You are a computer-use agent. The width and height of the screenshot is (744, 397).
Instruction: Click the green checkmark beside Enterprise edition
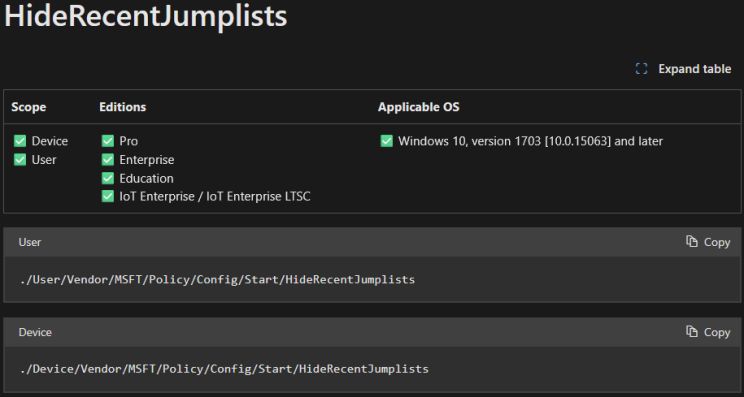point(108,159)
